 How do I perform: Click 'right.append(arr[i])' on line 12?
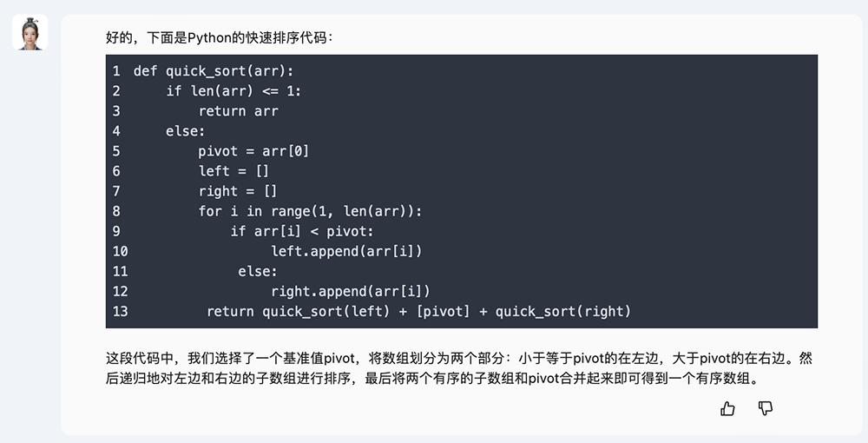(x=351, y=291)
